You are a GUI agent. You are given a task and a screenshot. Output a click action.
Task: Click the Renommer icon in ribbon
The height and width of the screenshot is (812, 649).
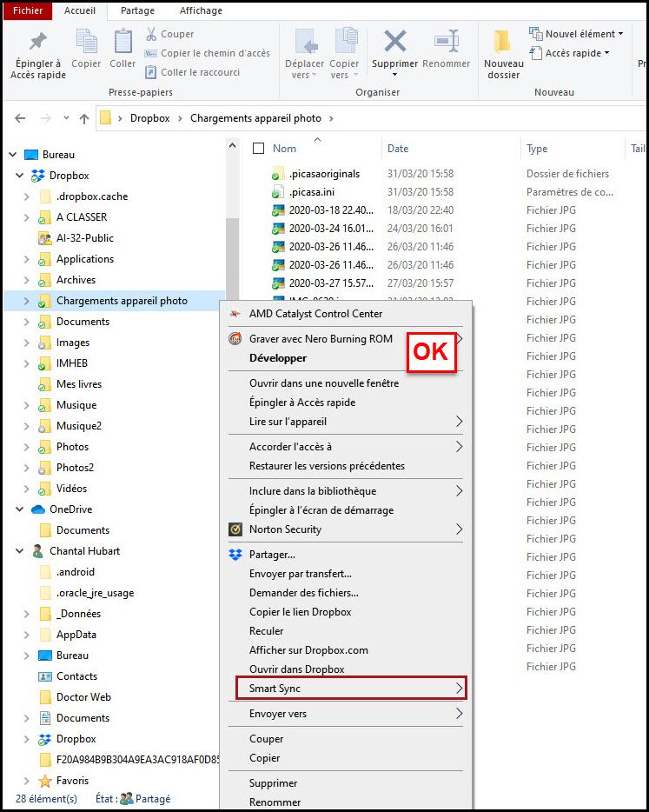pyautogui.click(x=446, y=42)
